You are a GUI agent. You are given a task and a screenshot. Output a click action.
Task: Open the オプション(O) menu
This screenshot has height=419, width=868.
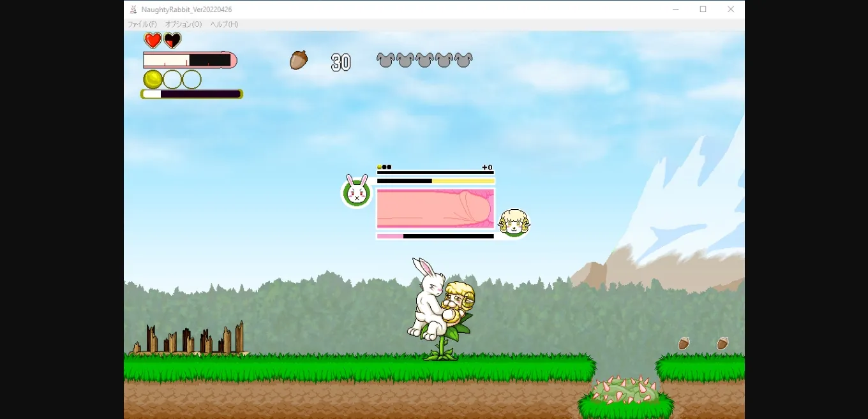[x=183, y=24]
